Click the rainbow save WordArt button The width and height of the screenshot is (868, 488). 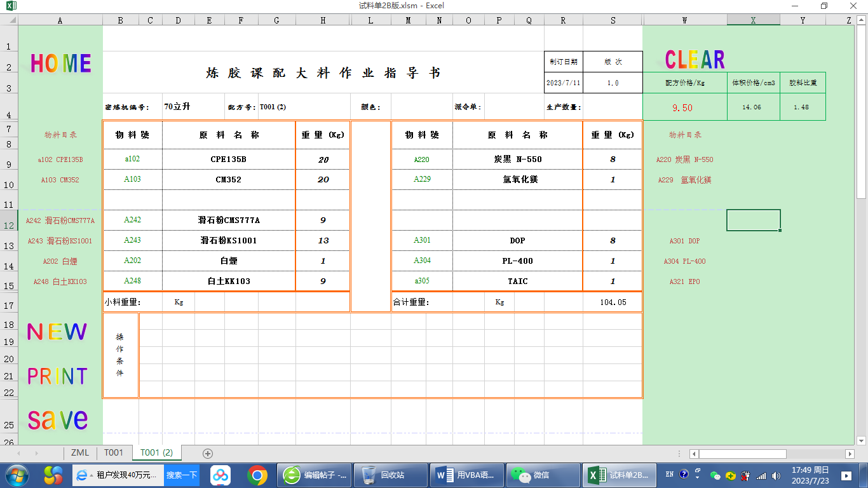pos(57,419)
